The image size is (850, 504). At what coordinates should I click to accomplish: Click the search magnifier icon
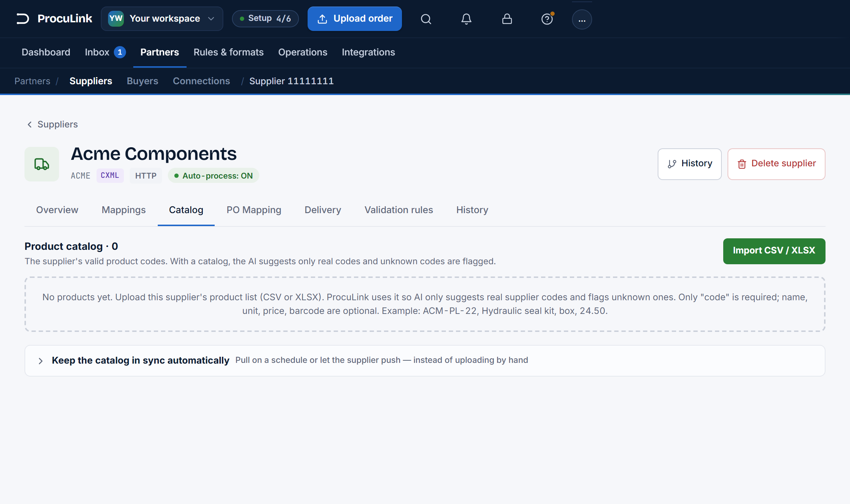click(x=426, y=19)
